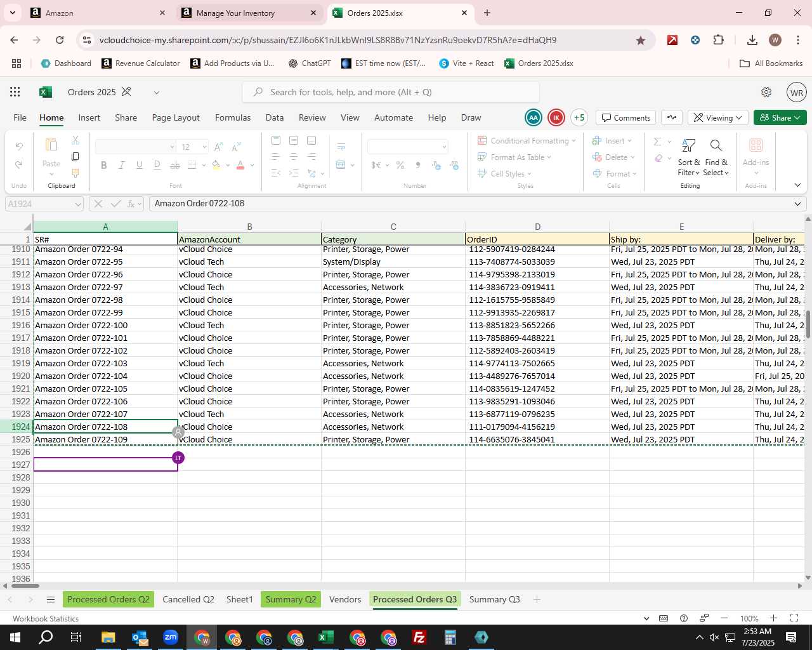This screenshot has height=650, width=812.
Task: Switch to the Data ribbon tab
Action: [x=275, y=117]
